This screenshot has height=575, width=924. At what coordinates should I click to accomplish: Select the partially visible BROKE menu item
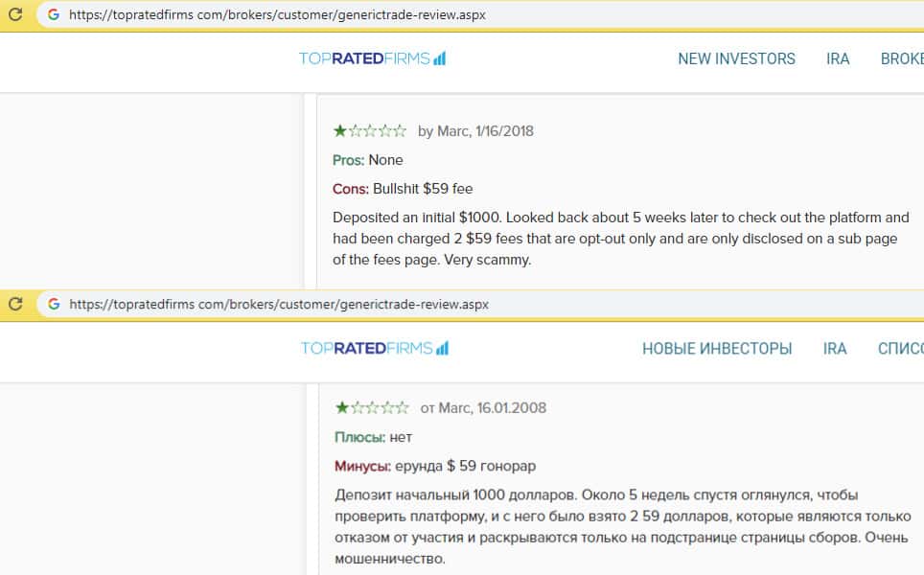click(x=901, y=59)
